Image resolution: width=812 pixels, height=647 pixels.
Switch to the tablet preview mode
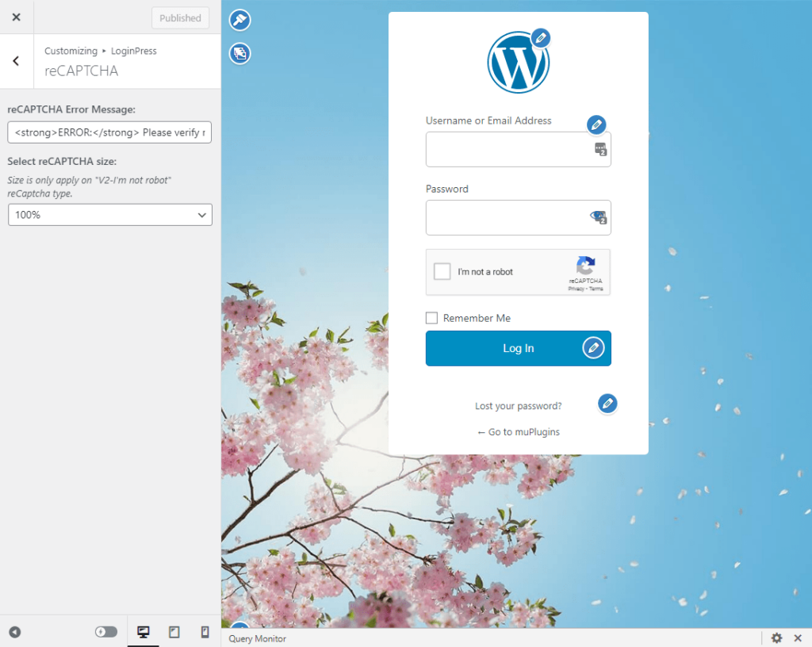click(174, 632)
